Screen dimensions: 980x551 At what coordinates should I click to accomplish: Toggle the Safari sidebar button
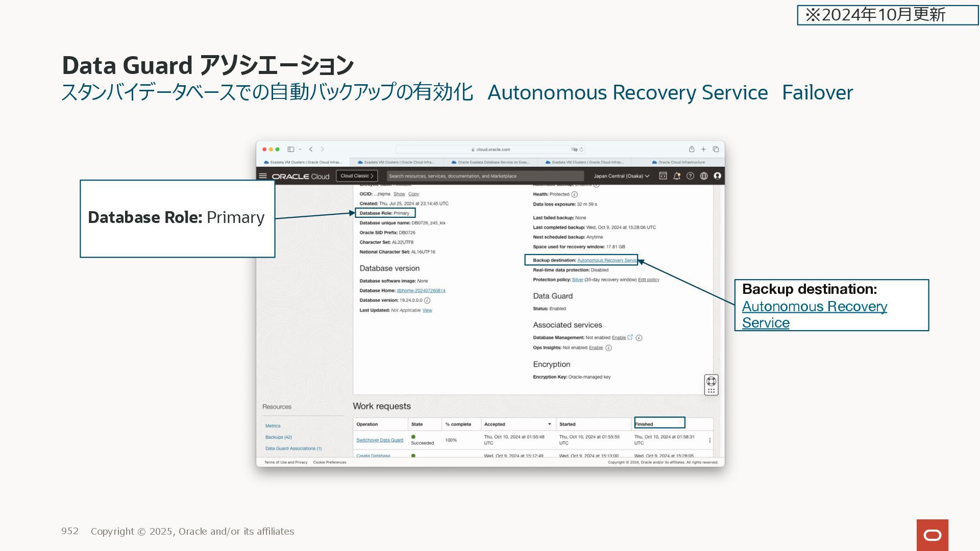[290, 149]
